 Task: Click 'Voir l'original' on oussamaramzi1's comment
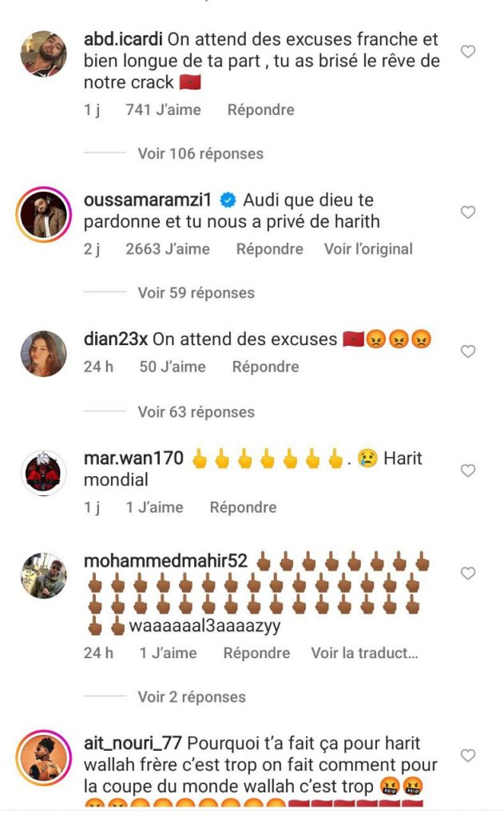368,249
